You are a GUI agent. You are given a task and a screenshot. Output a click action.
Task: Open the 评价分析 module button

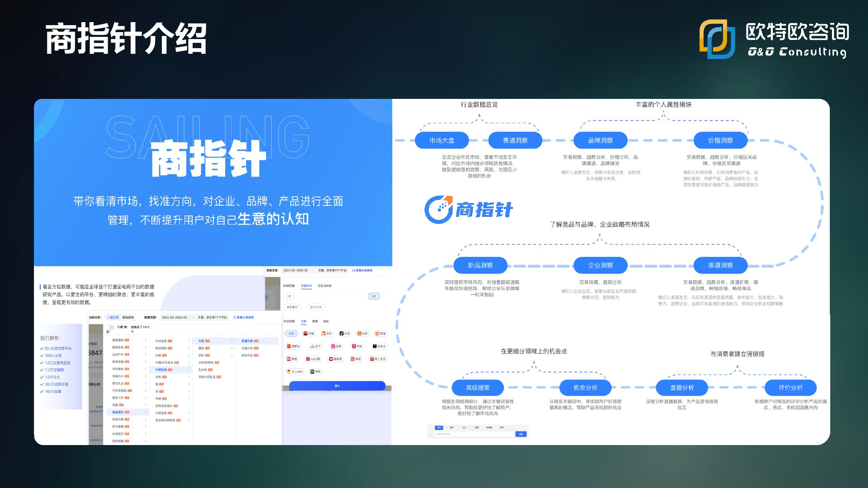click(790, 387)
